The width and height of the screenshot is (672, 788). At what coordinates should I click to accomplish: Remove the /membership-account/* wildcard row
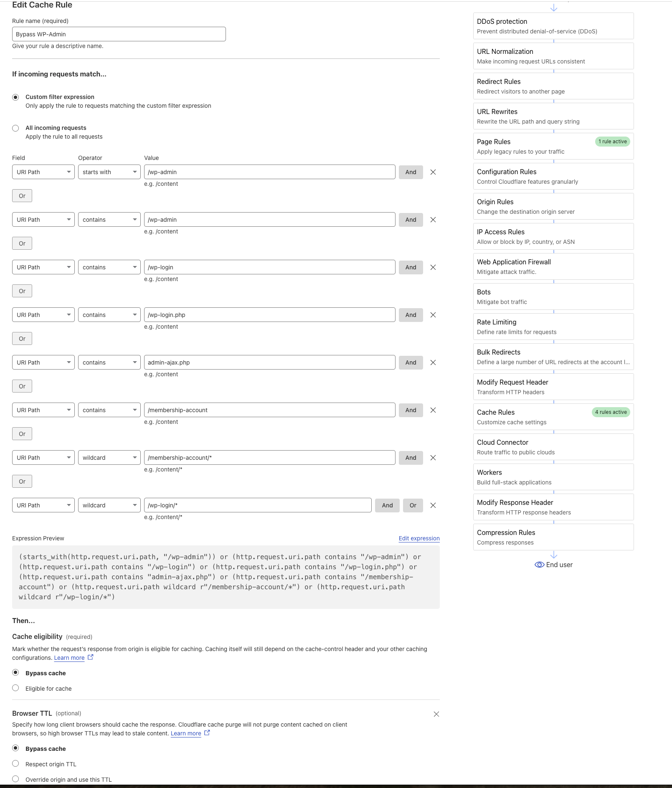click(x=433, y=458)
